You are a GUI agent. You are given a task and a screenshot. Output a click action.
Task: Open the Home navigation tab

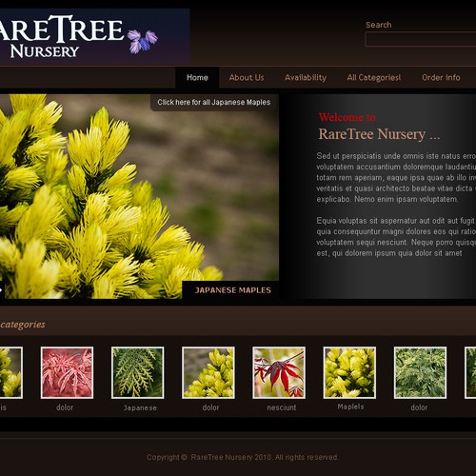click(197, 77)
